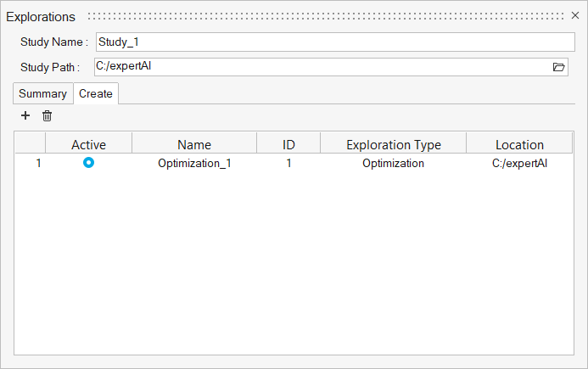The height and width of the screenshot is (369, 588).
Task: Switch to the Summary tab
Action: point(42,93)
